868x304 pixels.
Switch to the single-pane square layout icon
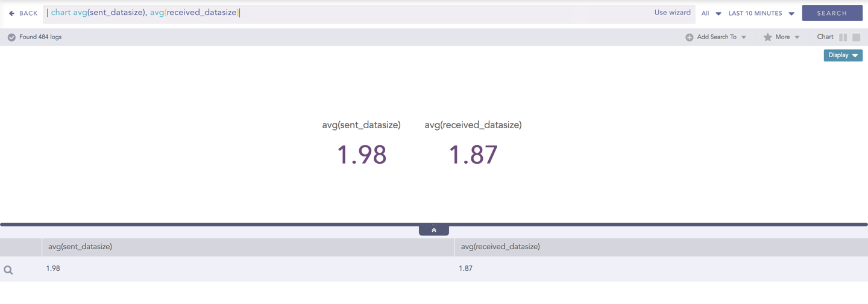click(856, 37)
